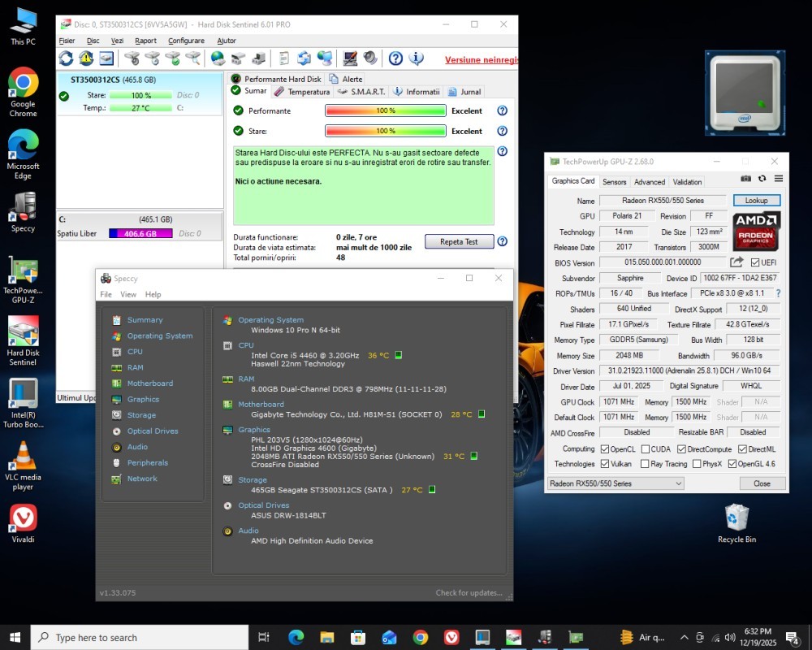Open the Configurare menu in Hard Disk Sentinel

186,41
